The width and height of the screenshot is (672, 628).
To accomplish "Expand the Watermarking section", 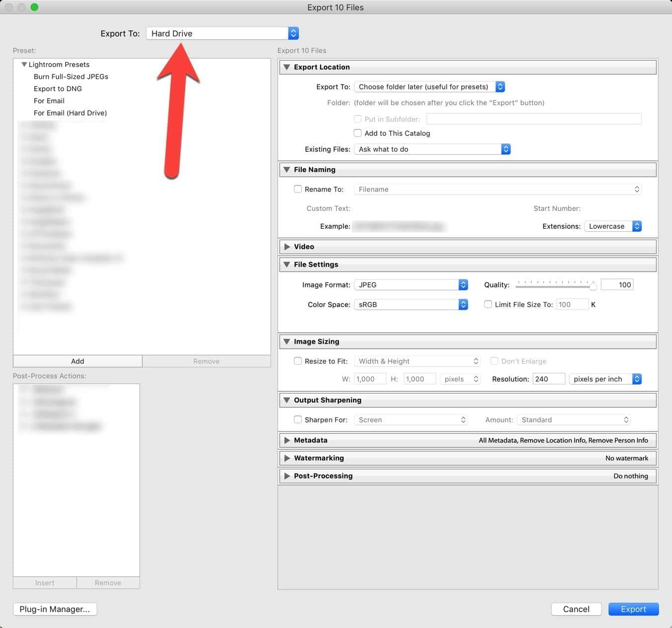I will pos(286,458).
